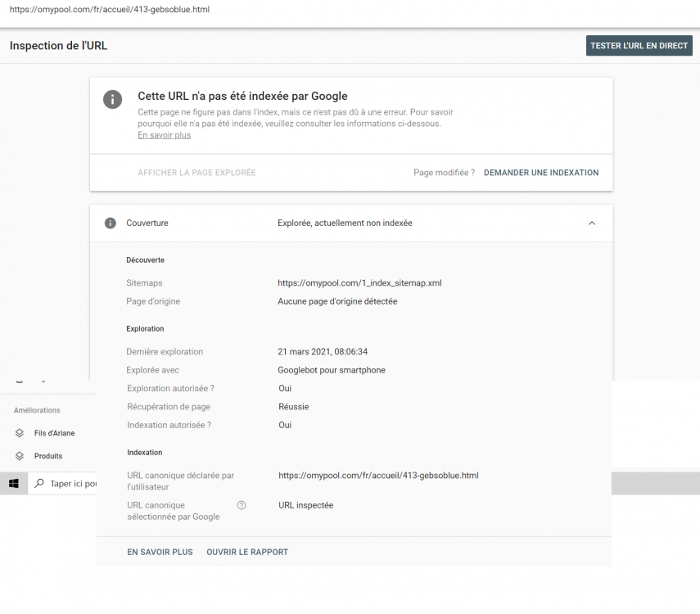Open the report via Ouvrir le rapport
Viewport: 700px width, 614px height.
[247, 552]
